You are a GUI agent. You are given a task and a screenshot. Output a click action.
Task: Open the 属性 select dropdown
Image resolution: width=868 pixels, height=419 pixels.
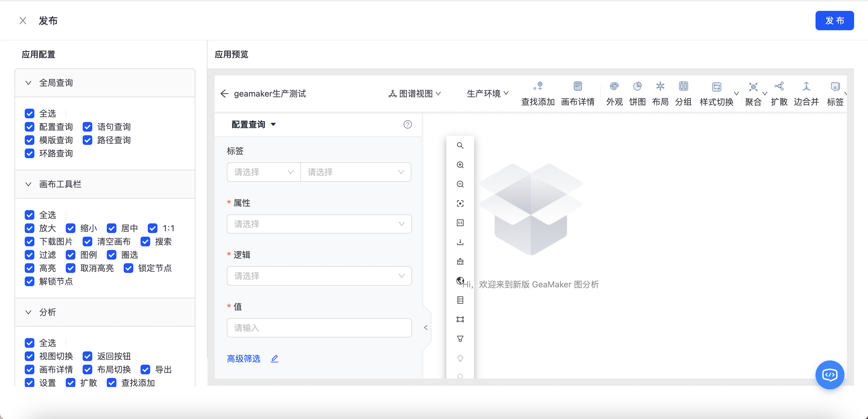[x=319, y=224]
